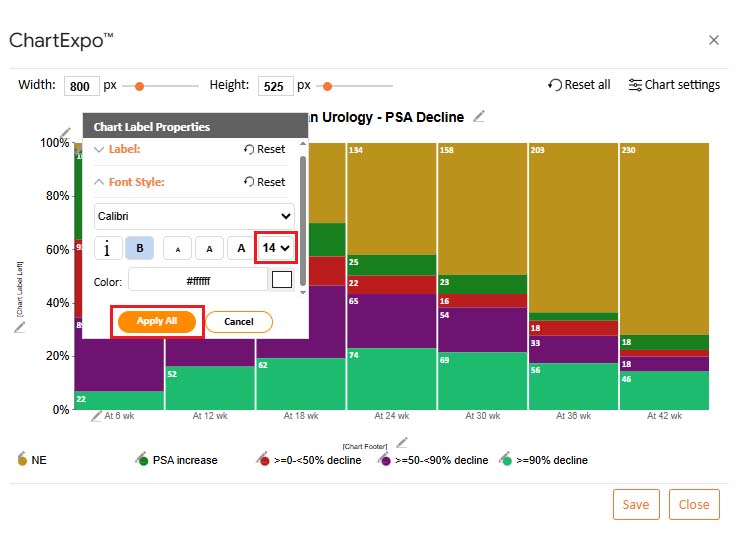Click the Height input field

(274, 86)
